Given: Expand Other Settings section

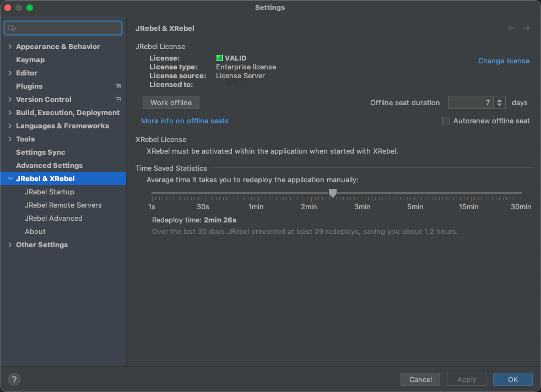Looking at the screenshot, I should pyautogui.click(x=10, y=245).
